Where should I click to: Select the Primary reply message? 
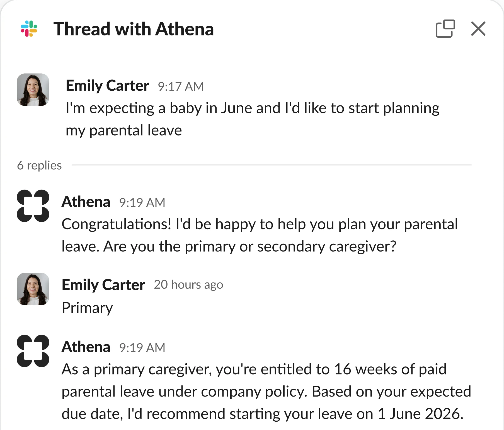(87, 308)
